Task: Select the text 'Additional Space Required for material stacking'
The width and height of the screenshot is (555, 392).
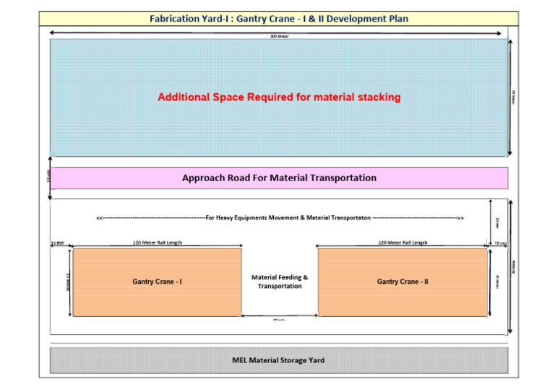Action: click(279, 97)
